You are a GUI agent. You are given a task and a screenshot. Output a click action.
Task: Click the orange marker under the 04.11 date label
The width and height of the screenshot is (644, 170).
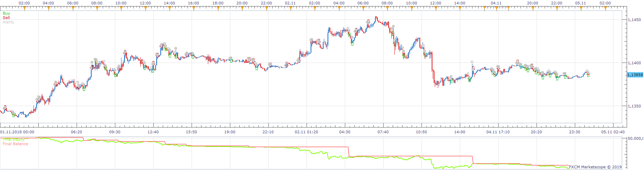pyautogui.click(x=496, y=8)
